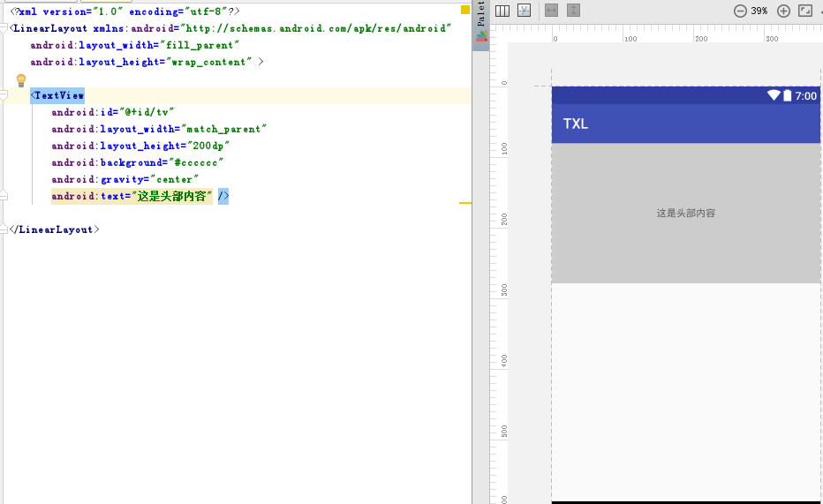Collapse the opening LinearLayout tag
This screenshot has height=504, width=823.
click(4, 28)
